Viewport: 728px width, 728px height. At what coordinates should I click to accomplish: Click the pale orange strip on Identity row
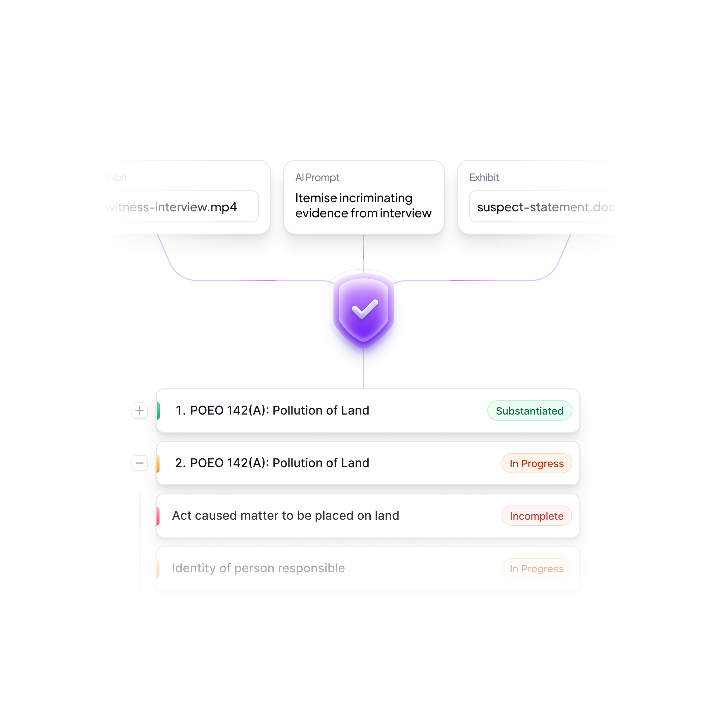tap(158, 569)
